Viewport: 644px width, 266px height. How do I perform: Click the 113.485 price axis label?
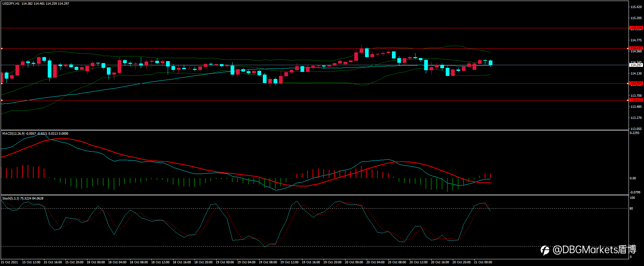coord(636,107)
